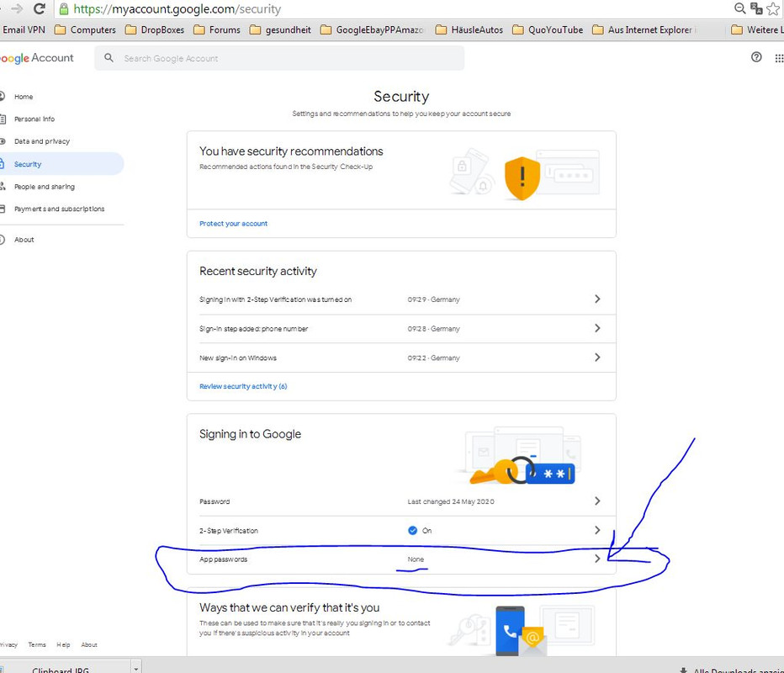Click the address bar URL
The height and width of the screenshot is (673, 784).
[177, 9]
